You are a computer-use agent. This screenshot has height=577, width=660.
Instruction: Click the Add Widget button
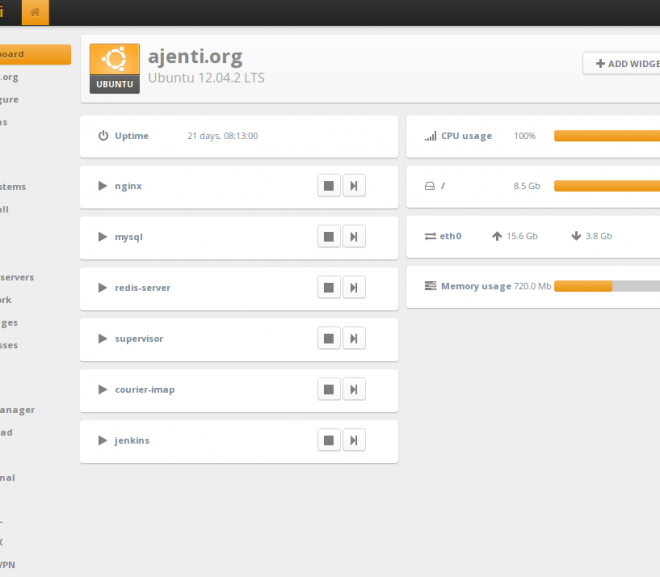pos(621,64)
